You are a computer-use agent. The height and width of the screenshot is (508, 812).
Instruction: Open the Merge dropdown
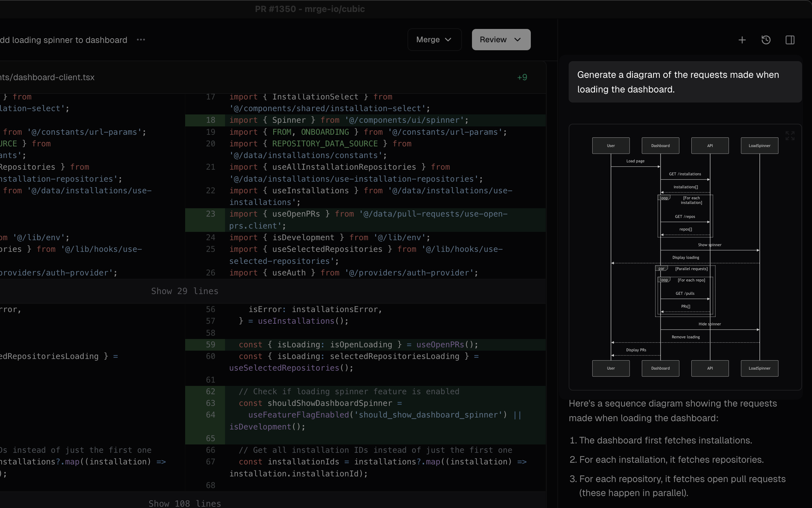(434, 40)
